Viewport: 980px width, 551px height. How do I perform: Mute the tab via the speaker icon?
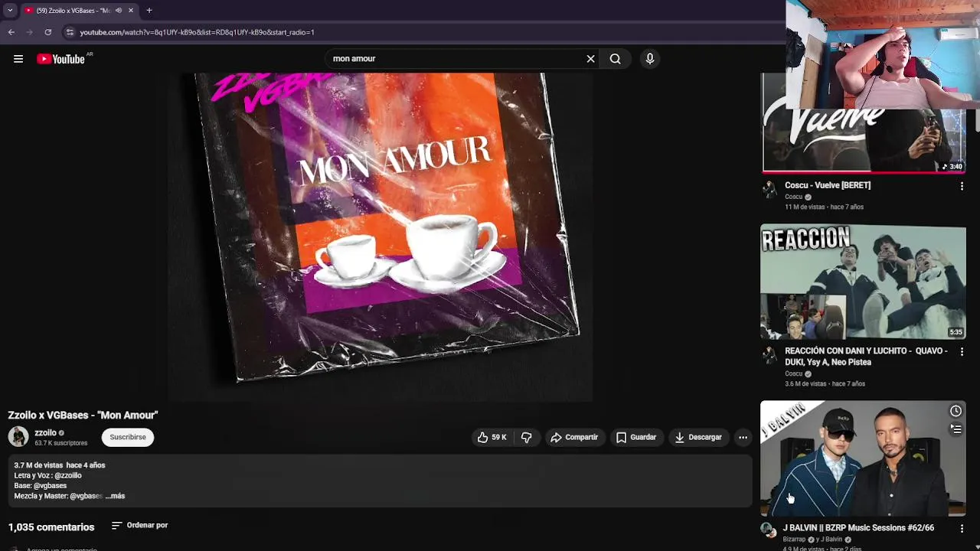(119, 11)
